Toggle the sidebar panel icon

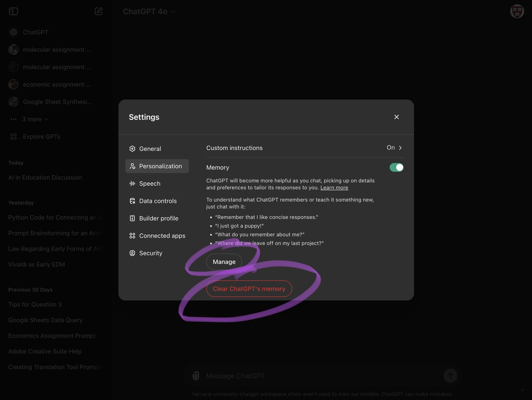tap(13, 11)
